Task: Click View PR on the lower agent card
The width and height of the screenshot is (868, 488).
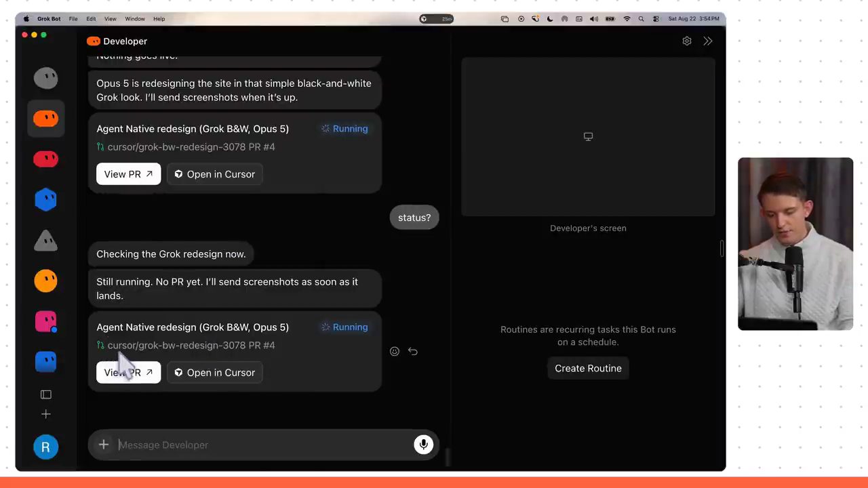Action: [x=129, y=373]
